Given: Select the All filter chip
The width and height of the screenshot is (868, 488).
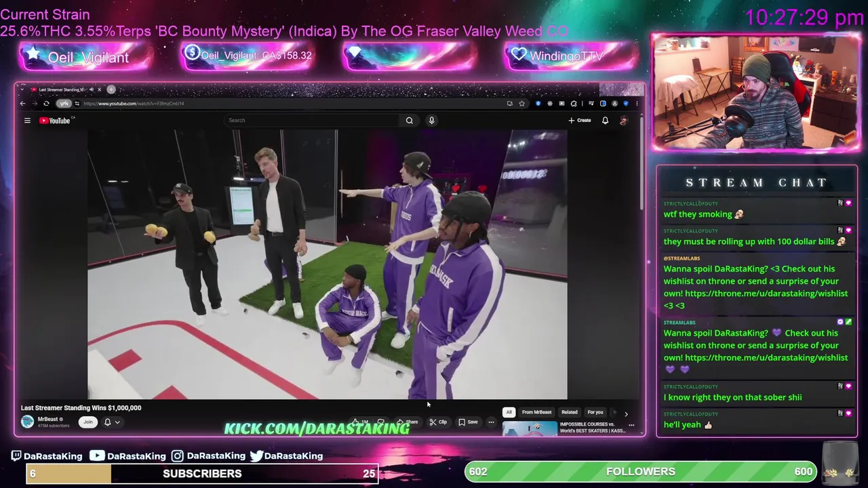Looking at the screenshot, I should [509, 412].
